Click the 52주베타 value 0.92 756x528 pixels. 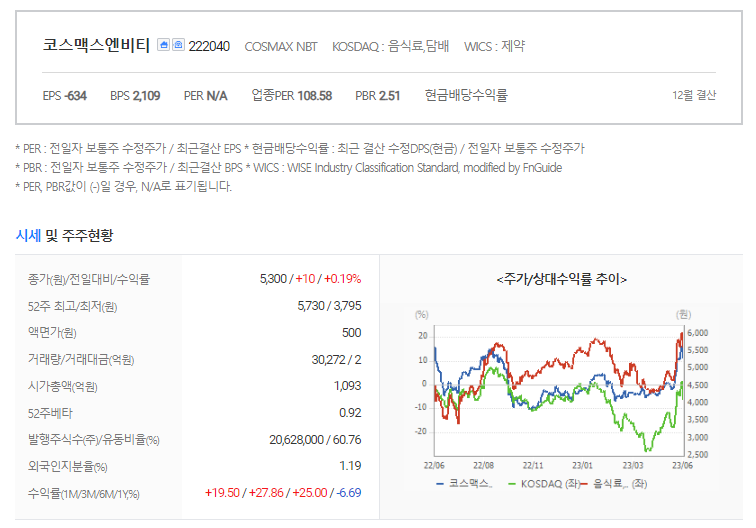pyautogui.click(x=350, y=413)
